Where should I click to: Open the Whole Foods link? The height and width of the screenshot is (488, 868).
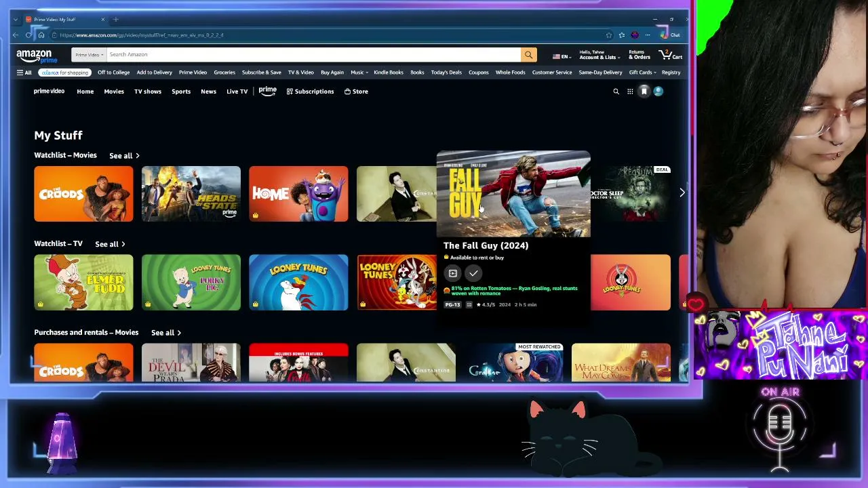click(510, 73)
